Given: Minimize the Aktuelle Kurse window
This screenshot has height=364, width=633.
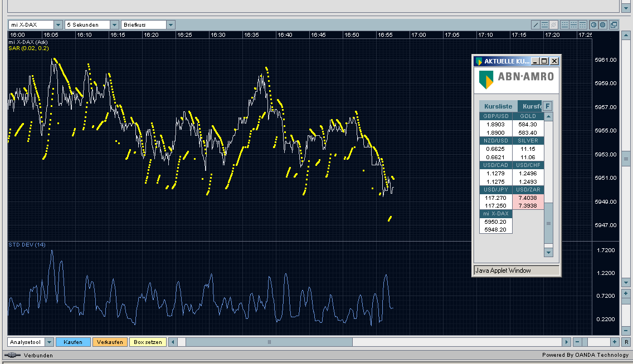Looking at the screenshot, I should 535,61.
